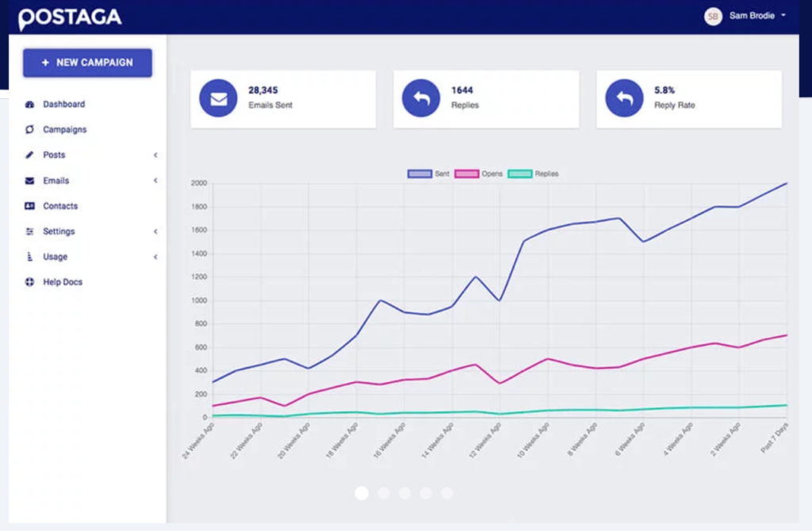Open Settings in the sidebar
This screenshot has width=812, height=531.
point(59,231)
